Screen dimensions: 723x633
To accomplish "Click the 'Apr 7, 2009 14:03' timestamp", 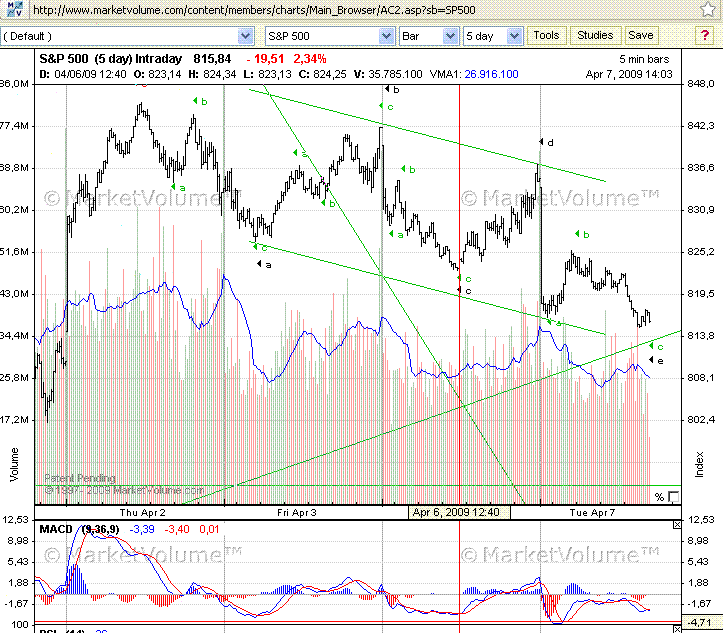I will [629, 74].
